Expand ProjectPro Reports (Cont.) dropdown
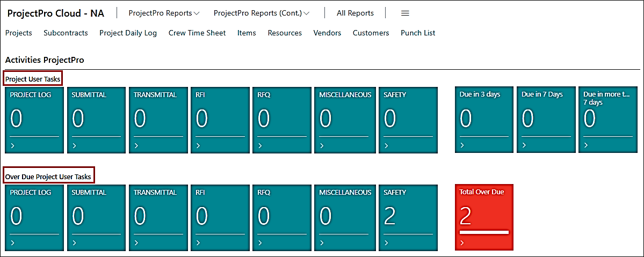This screenshot has width=644, height=257. click(261, 13)
